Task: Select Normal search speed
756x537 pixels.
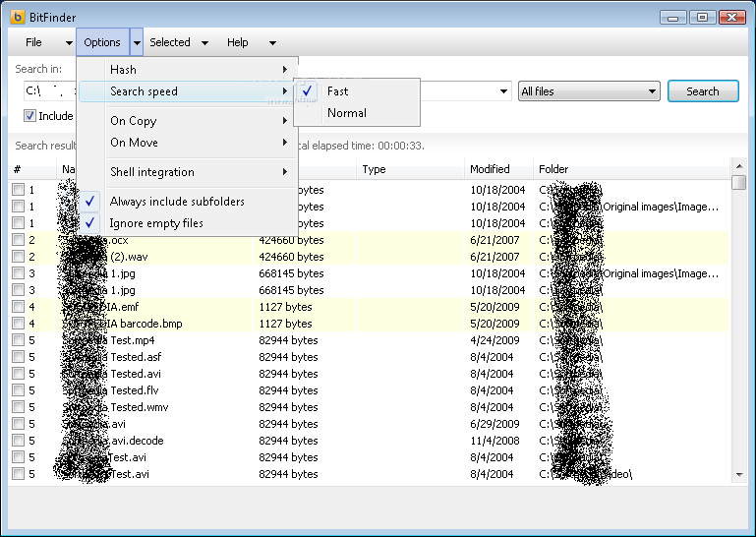Action: [357, 113]
